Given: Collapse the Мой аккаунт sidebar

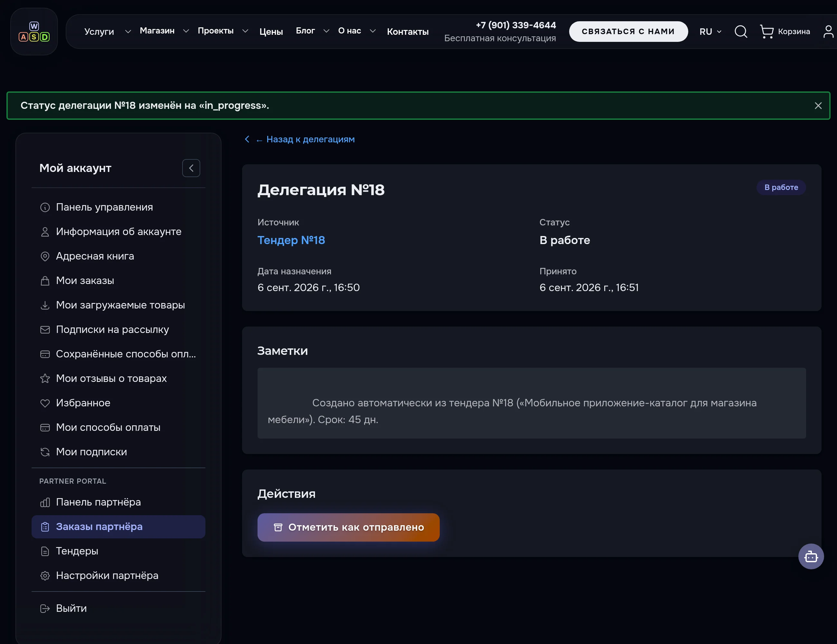Looking at the screenshot, I should click(x=191, y=168).
